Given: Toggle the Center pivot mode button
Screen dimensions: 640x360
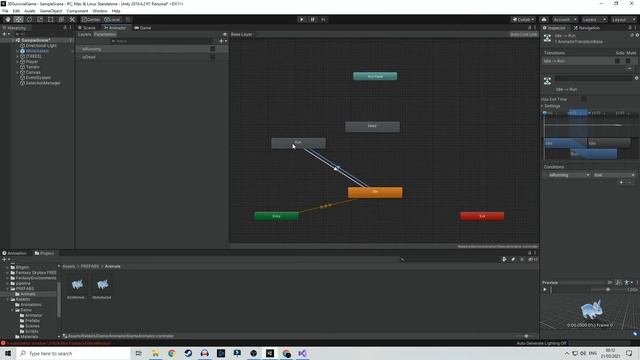Looking at the screenshot, I should [91, 20].
